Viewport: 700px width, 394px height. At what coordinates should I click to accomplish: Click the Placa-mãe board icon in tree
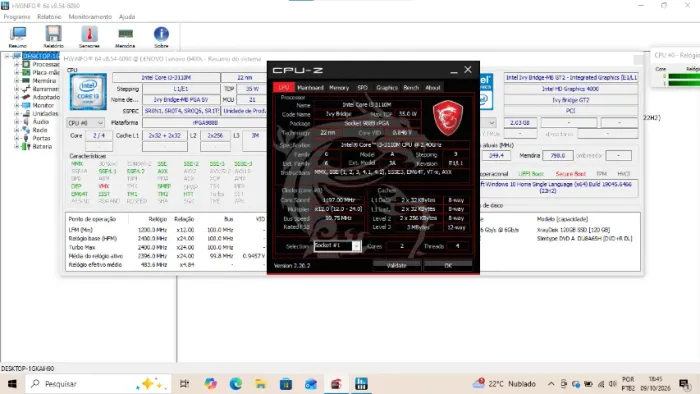[26, 72]
